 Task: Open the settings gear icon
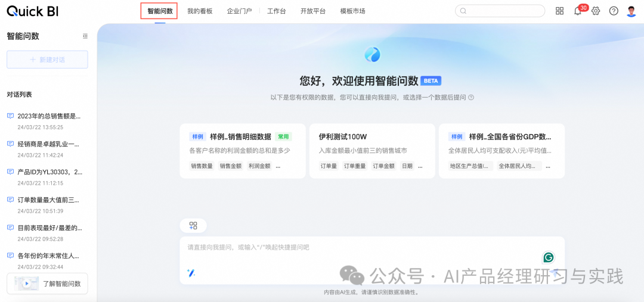pos(596,11)
